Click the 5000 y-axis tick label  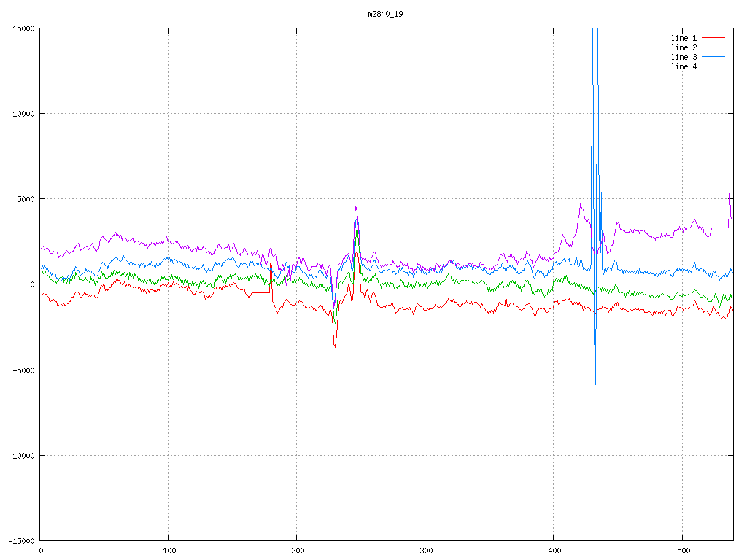pos(25,199)
